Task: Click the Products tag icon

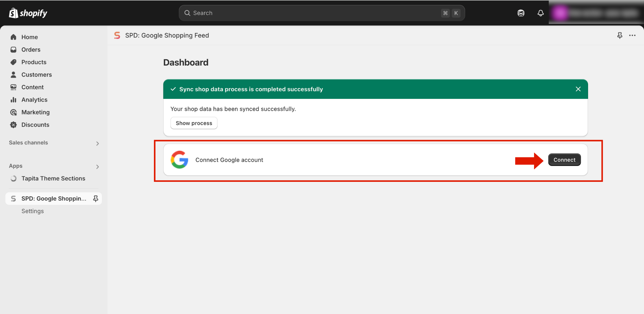Action: pyautogui.click(x=14, y=62)
